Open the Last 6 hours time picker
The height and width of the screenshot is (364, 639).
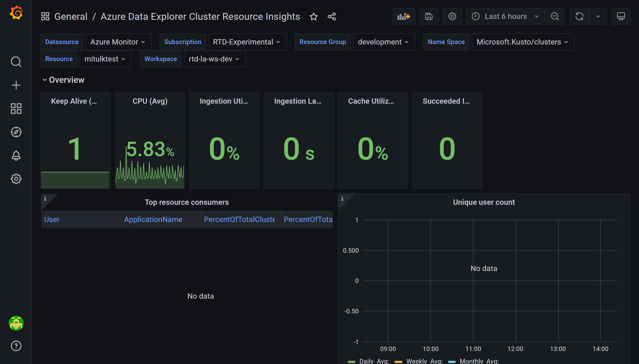pos(505,17)
